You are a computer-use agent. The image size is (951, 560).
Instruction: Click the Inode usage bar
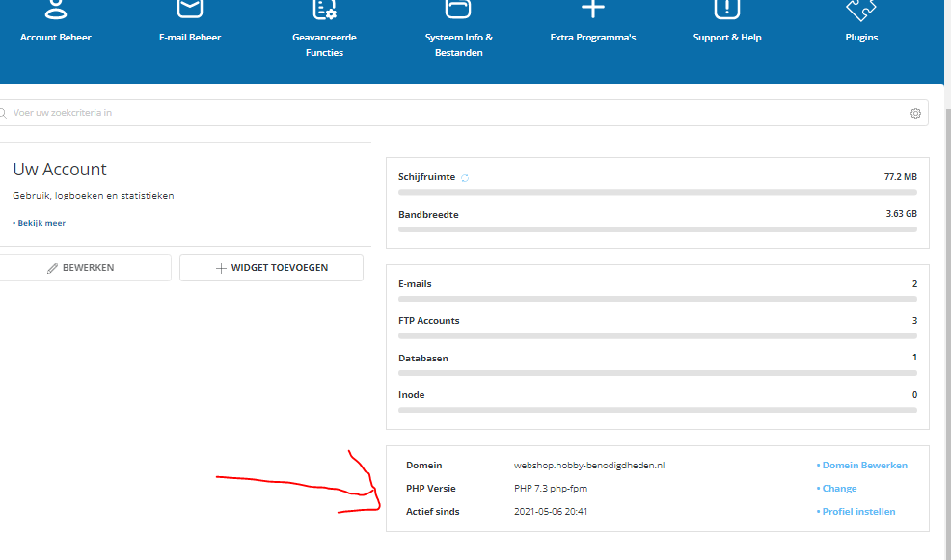(x=658, y=411)
